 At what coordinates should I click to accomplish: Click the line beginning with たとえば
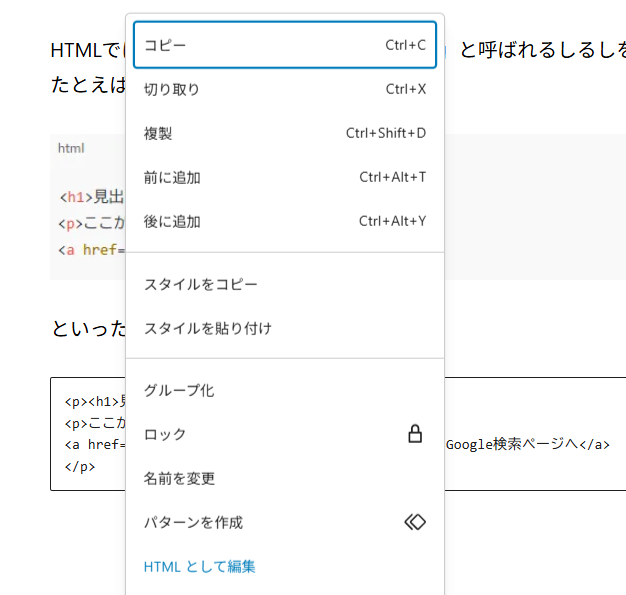click(x=88, y=85)
